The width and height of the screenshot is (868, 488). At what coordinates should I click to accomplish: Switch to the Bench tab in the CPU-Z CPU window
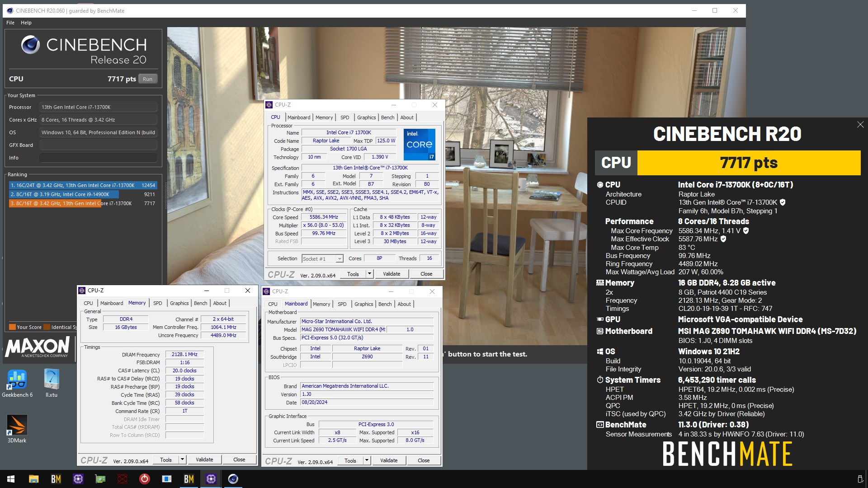point(387,117)
